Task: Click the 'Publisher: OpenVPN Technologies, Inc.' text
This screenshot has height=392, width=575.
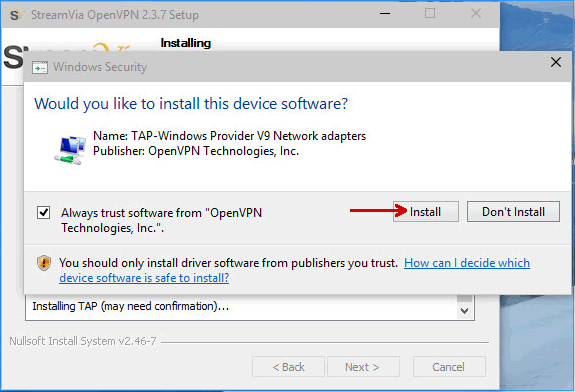Action: tap(196, 151)
